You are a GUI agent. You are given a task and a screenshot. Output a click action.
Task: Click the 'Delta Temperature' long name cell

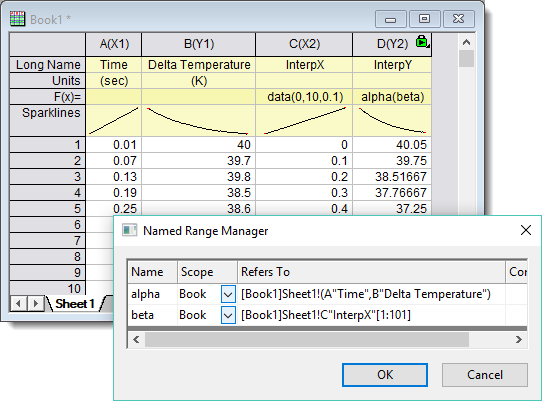click(x=199, y=65)
